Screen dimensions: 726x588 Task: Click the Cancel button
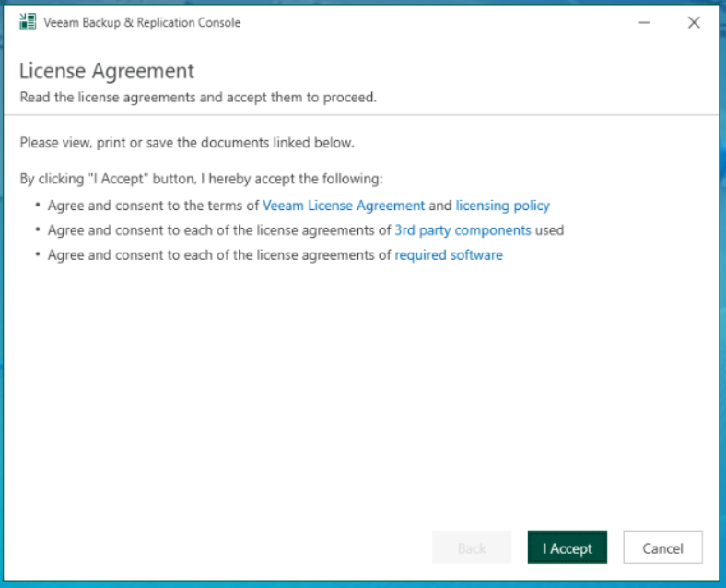[x=662, y=547]
